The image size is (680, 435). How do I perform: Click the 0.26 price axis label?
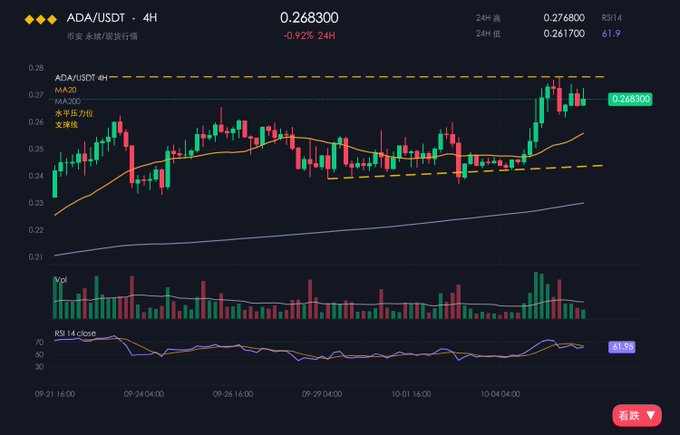36,122
